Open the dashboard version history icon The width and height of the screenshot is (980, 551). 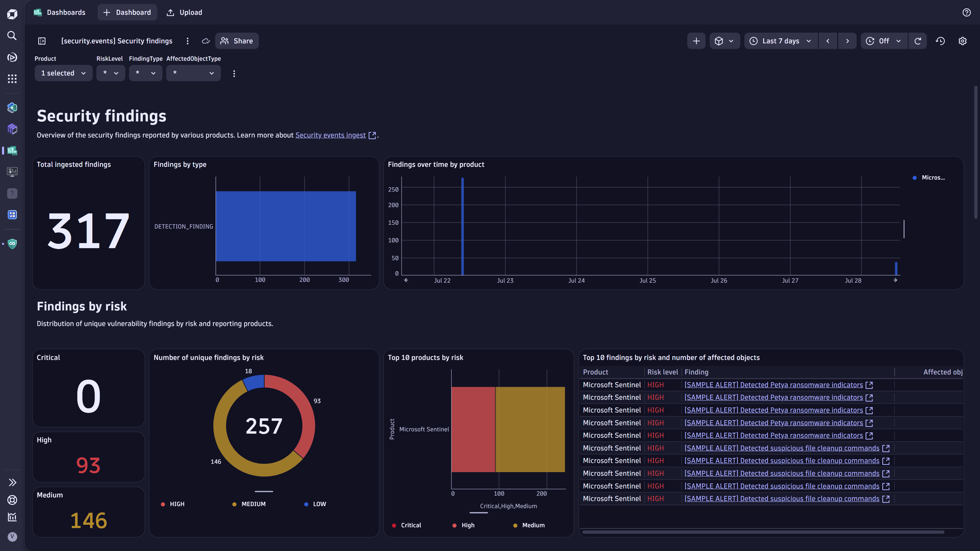click(940, 41)
